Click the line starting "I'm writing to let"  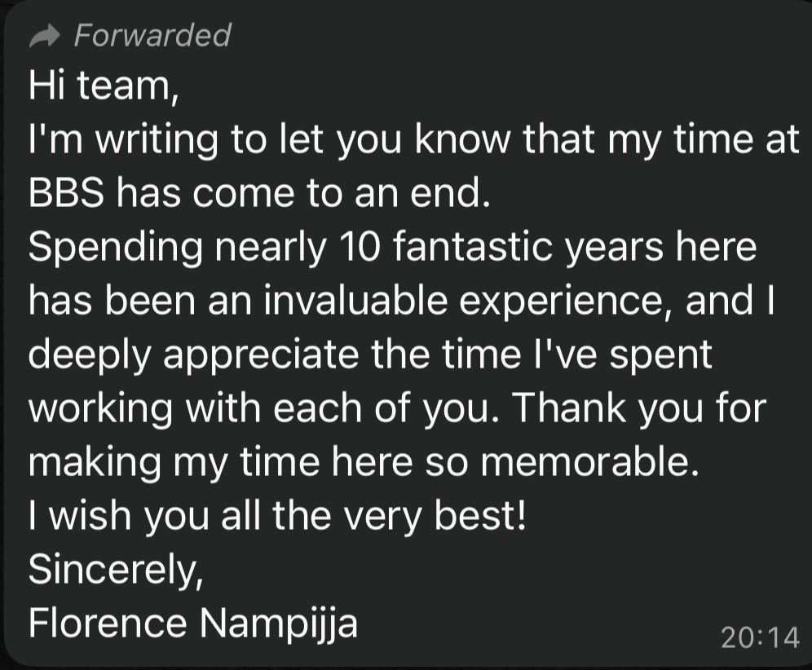click(413, 139)
